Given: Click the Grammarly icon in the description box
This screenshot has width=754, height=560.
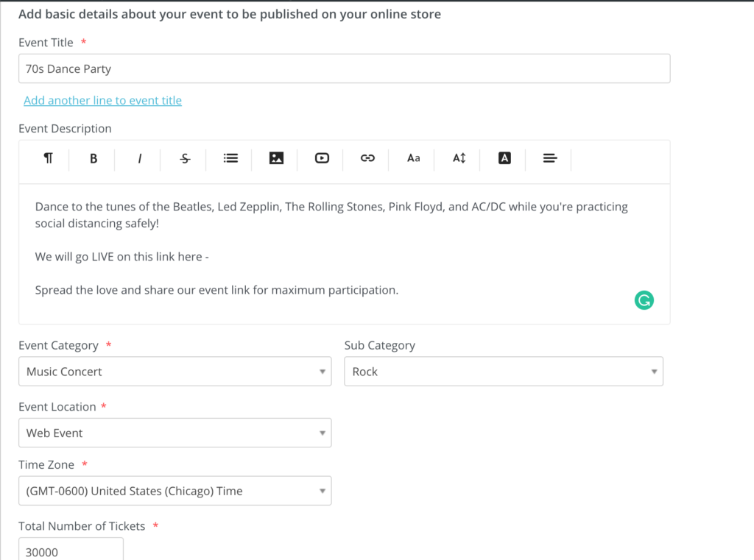Looking at the screenshot, I should (644, 300).
